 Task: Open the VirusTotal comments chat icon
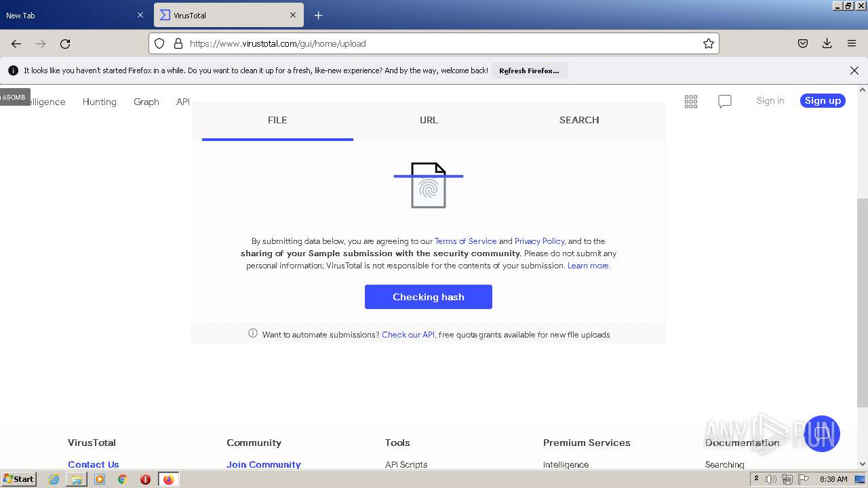[x=725, y=101]
